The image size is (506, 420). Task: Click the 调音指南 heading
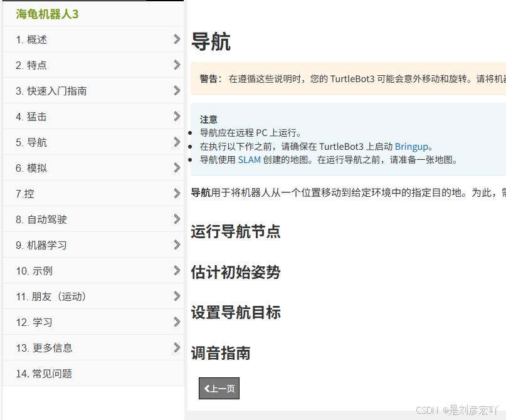(221, 353)
